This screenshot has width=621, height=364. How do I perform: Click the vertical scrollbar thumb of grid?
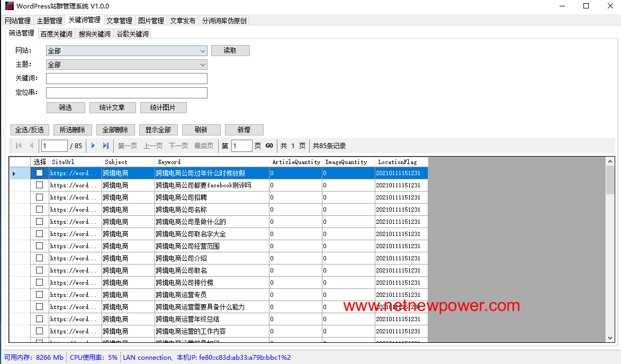610,180
